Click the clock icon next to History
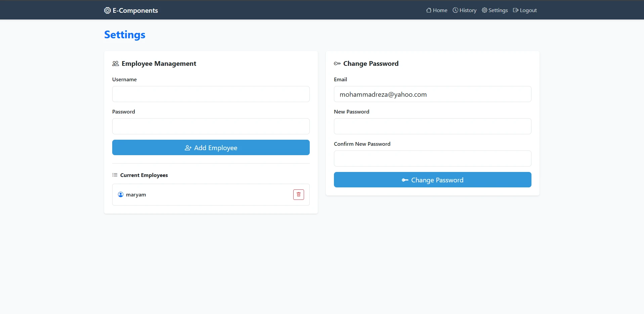 (455, 10)
